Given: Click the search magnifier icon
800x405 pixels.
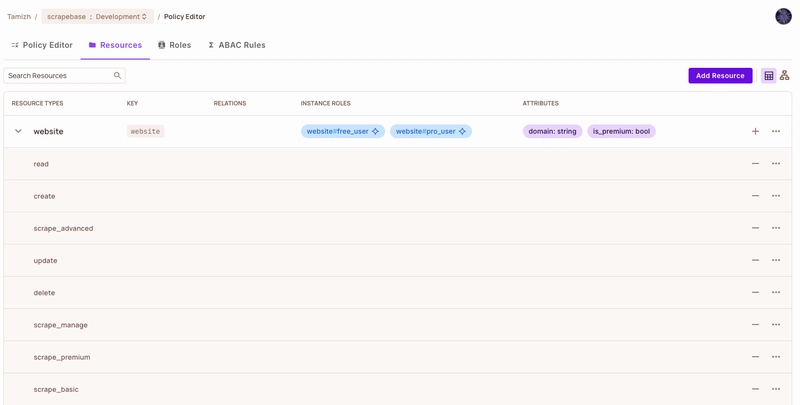Looking at the screenshot, I should (x=117, y=76).
